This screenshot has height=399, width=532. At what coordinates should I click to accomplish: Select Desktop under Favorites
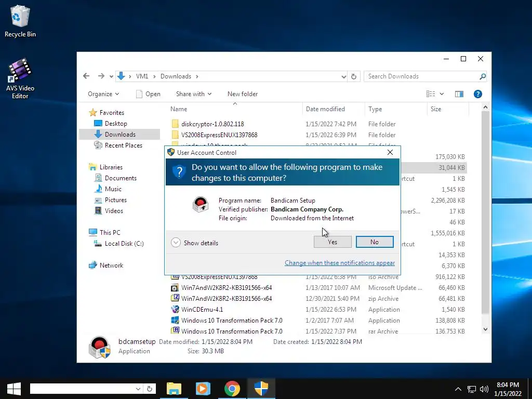coord(111,124)
